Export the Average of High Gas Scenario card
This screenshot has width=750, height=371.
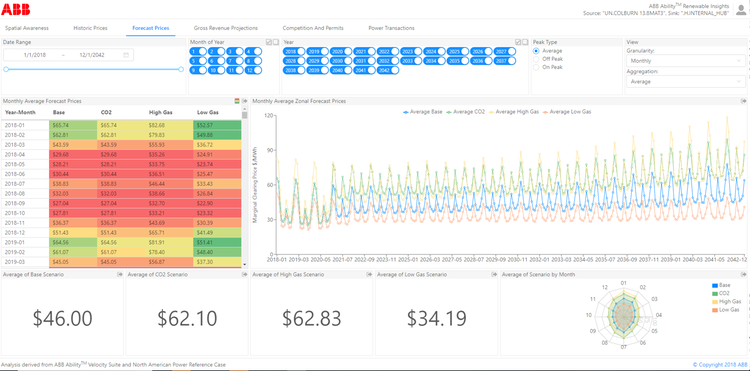coord(369,274)
